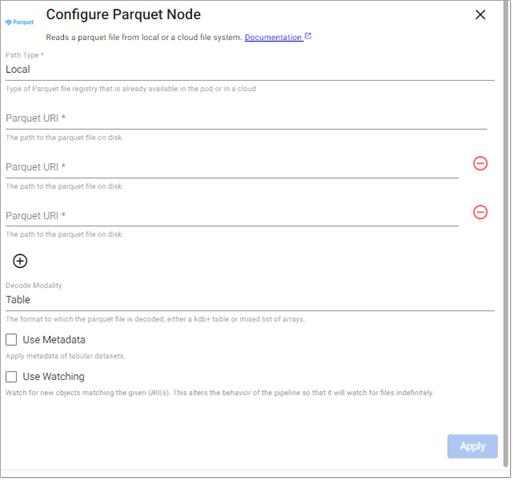This screenshot has height=480, width=513.
Task: Click the Apply button
Action: click(473, 447)
